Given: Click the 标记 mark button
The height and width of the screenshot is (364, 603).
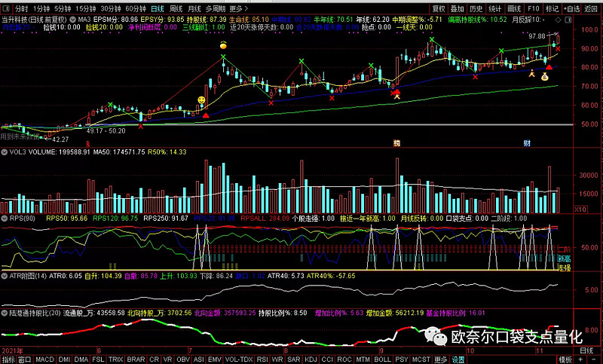Looking at the screenshot, I should click(552, 8).
